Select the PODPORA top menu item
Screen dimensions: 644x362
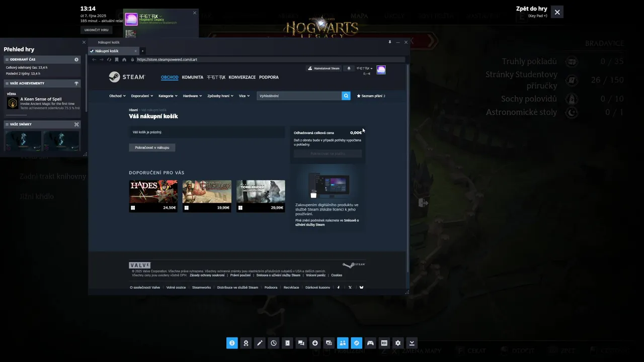point(269,77)
